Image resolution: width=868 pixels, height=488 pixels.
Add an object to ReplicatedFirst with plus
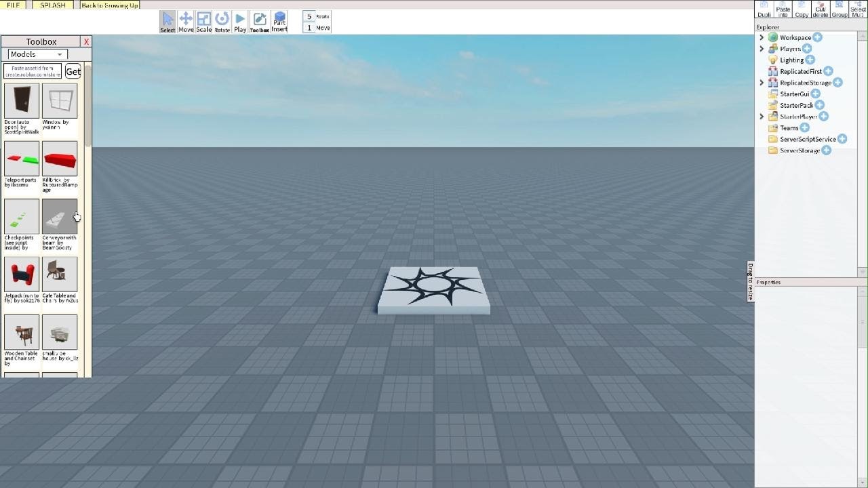tap(828, 71)
